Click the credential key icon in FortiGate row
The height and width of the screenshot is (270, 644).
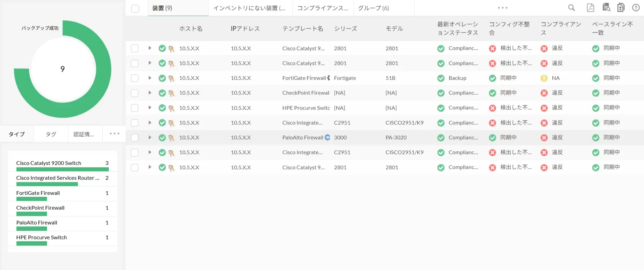pyautogui.click(x=171, y=78)
